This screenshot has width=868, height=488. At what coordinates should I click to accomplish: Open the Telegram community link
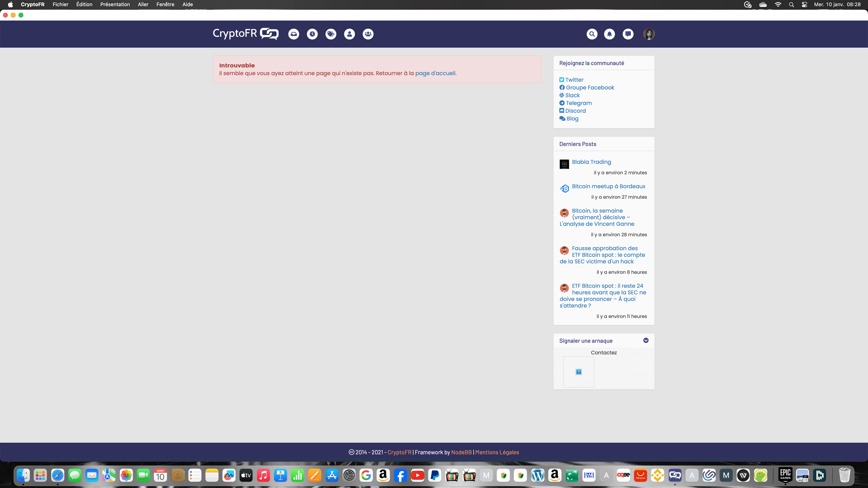coord(579,103)
